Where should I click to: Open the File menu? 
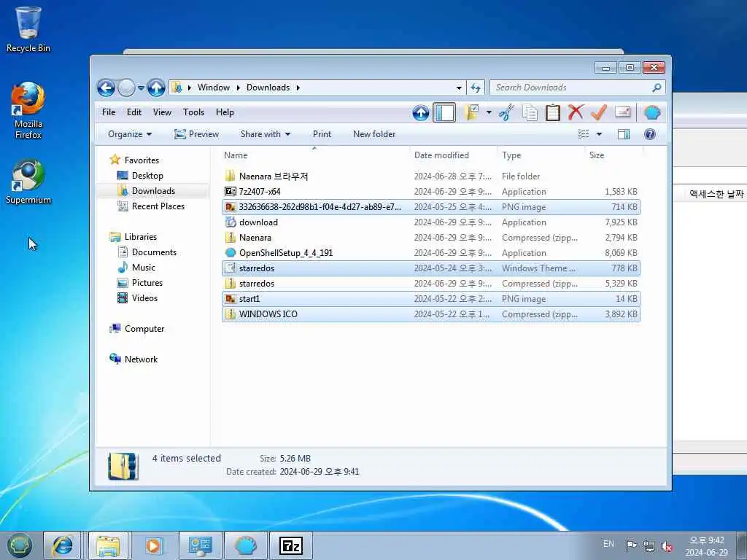click(109, 112)
